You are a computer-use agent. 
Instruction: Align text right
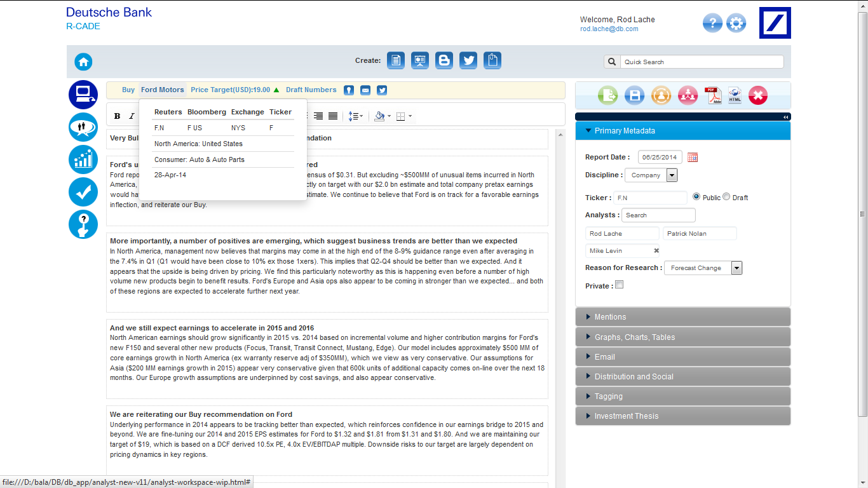tap(318, 116)
